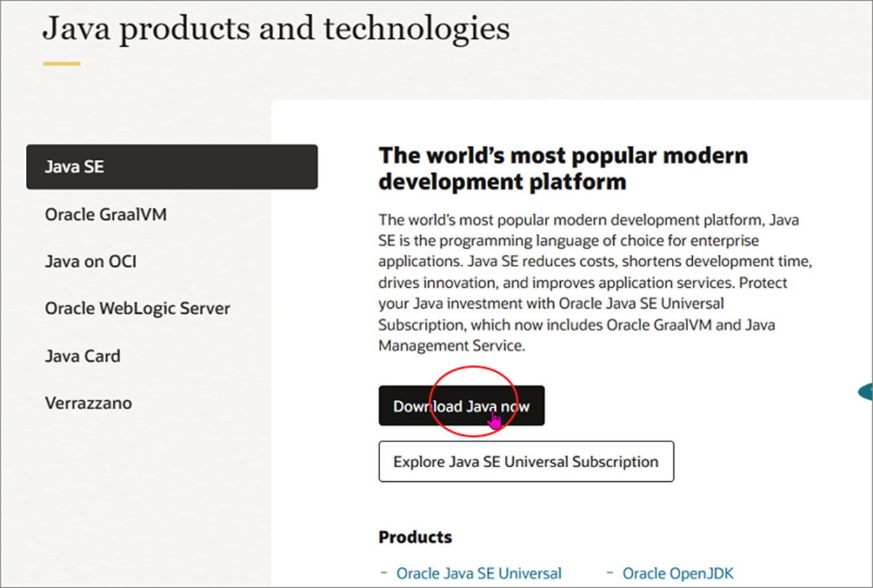Select Oracle WebLogic Server tab
Viewport: 873px width, 588px height.
coord(138,309)
